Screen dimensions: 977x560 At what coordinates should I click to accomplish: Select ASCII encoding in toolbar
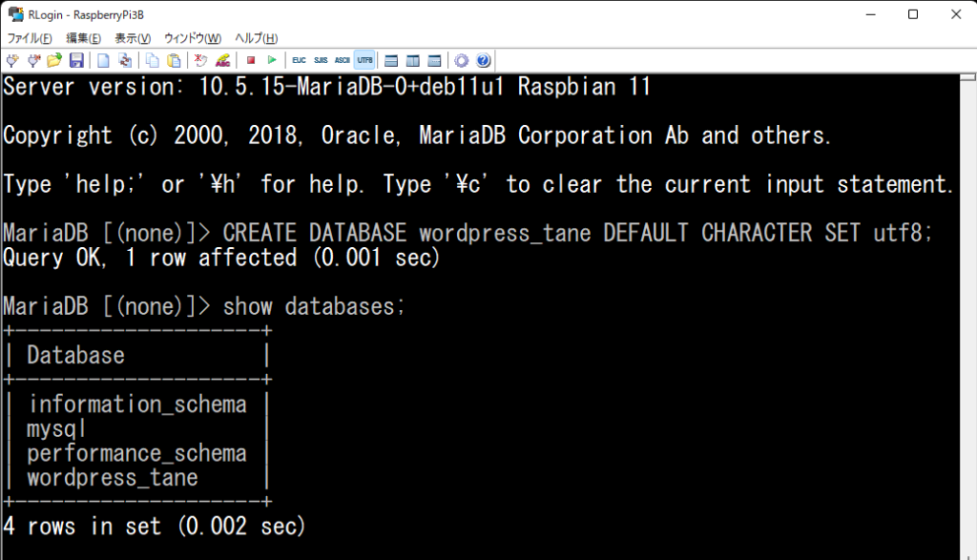(343, 60)
